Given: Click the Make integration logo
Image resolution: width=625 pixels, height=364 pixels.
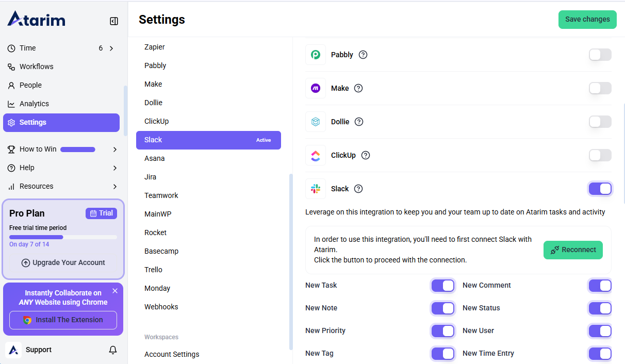Looking at the screenshot, I should [316, 88].
